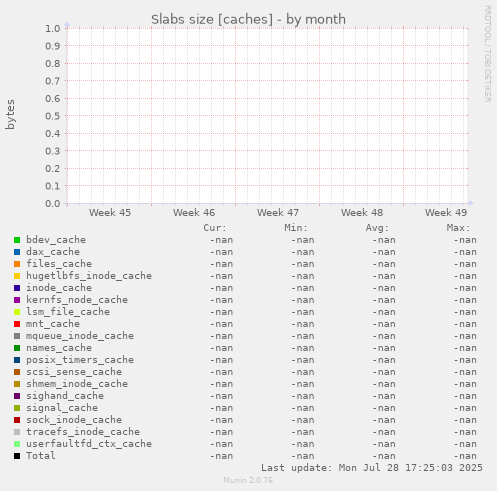Select the names_cache legend label
497x491 pixels.
click(x=59, y=348)
